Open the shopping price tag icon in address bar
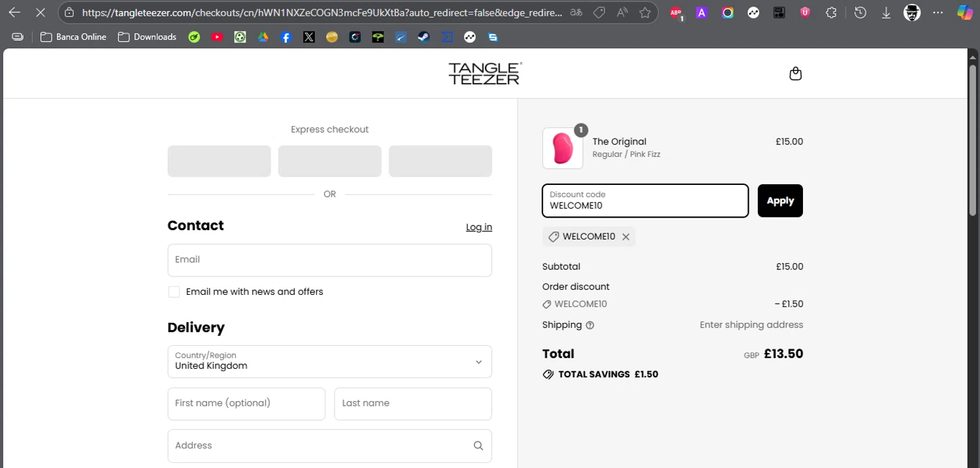980x468 pixels. [598, 12]
